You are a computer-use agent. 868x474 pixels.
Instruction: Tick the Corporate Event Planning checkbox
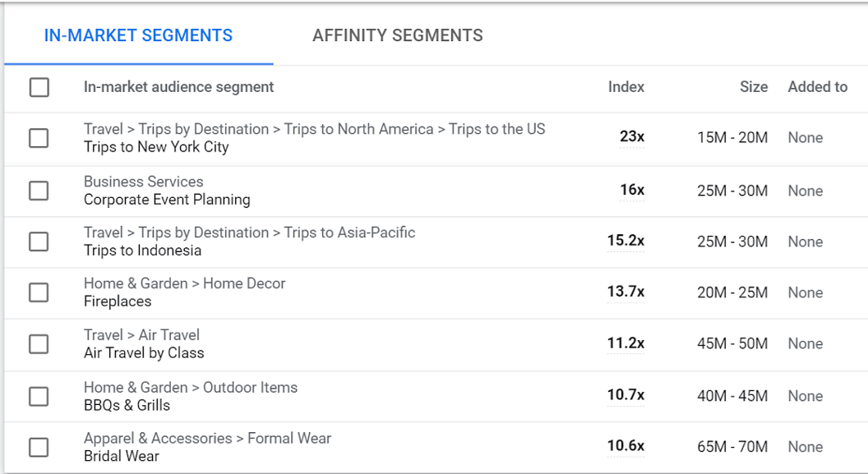pos(39,191)
